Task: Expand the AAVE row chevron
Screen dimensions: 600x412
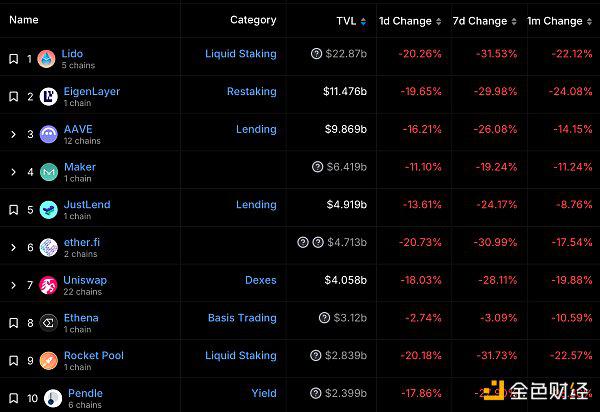Action: pos(13,134)
